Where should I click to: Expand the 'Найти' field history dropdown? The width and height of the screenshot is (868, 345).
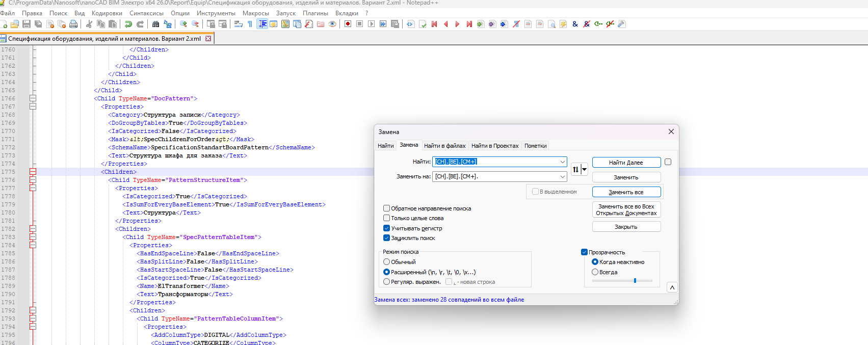click(x=562, y=162)
